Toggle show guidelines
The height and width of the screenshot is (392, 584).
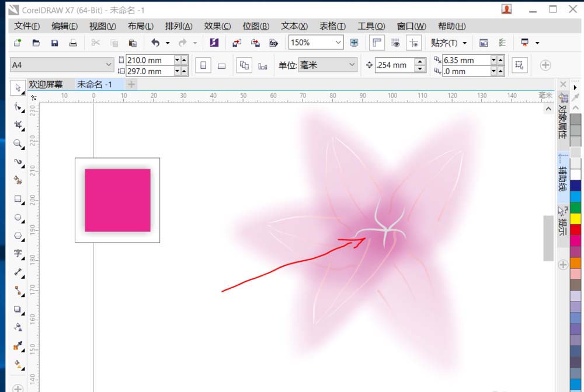click(414, 43)
